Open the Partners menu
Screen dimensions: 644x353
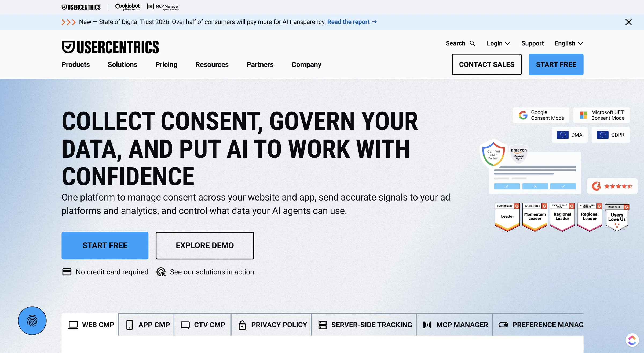(260, 64)
